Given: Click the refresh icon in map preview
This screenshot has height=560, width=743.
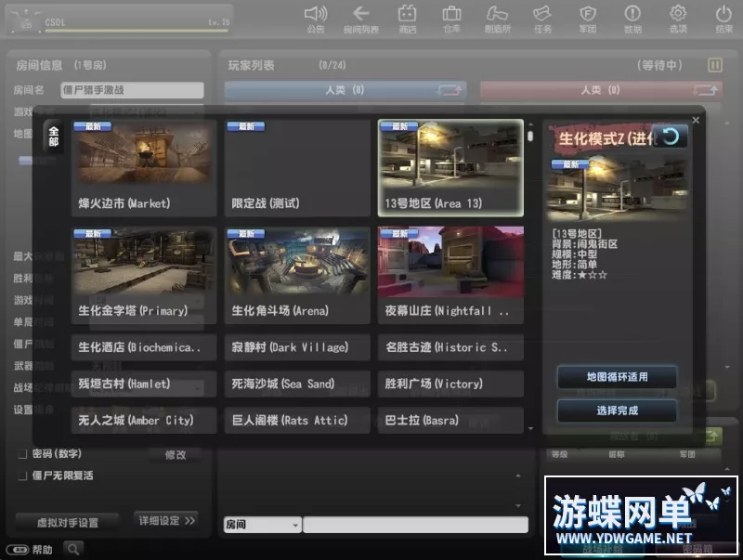Looking at the screenshot, I should tap(670, 137).
